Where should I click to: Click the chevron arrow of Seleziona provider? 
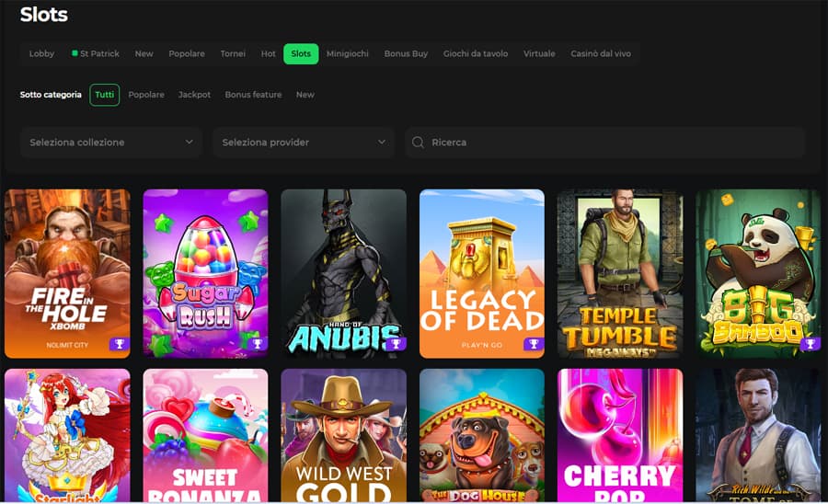381,142
